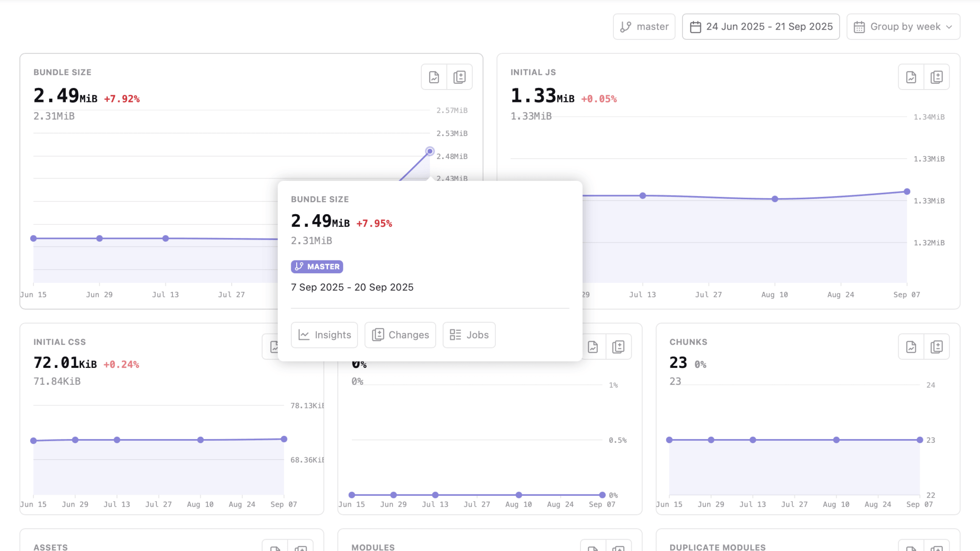Expand the Group by week dropdown
This screenshot has width=980, height=551.
[903, 26]
